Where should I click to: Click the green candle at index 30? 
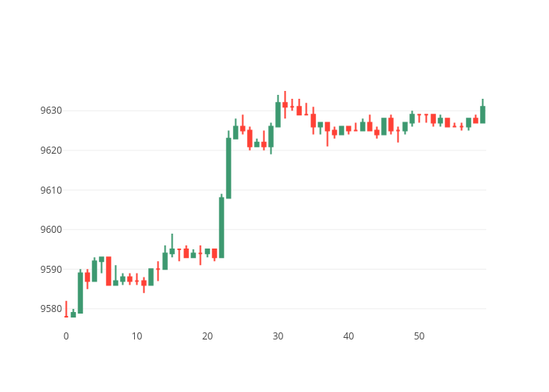[x=278, y=114]
